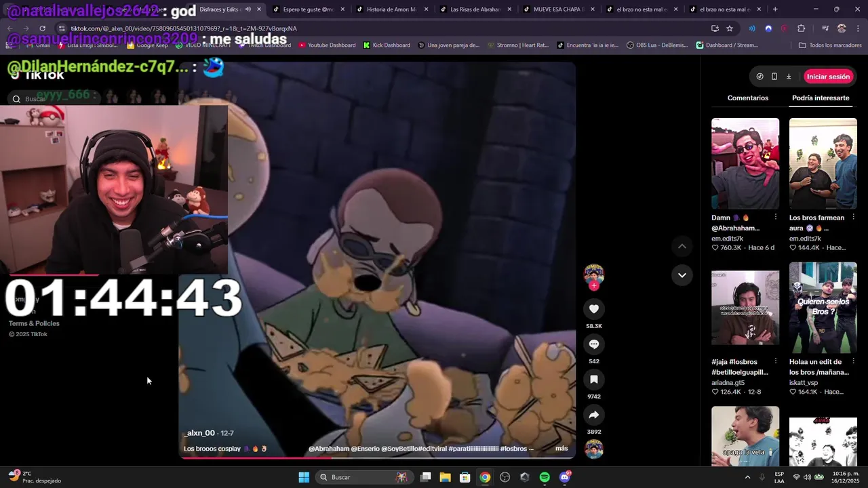
Task: Click the Windows taskbar Buscar box
Action: (365, 477)
